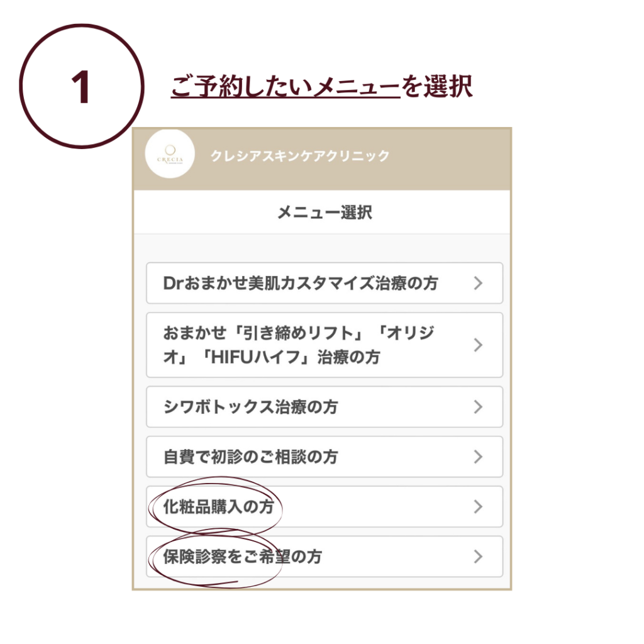Click hand-drawn circle around 保険診察をご希望
The image size is (644, 644).
(x=215, y=558)
